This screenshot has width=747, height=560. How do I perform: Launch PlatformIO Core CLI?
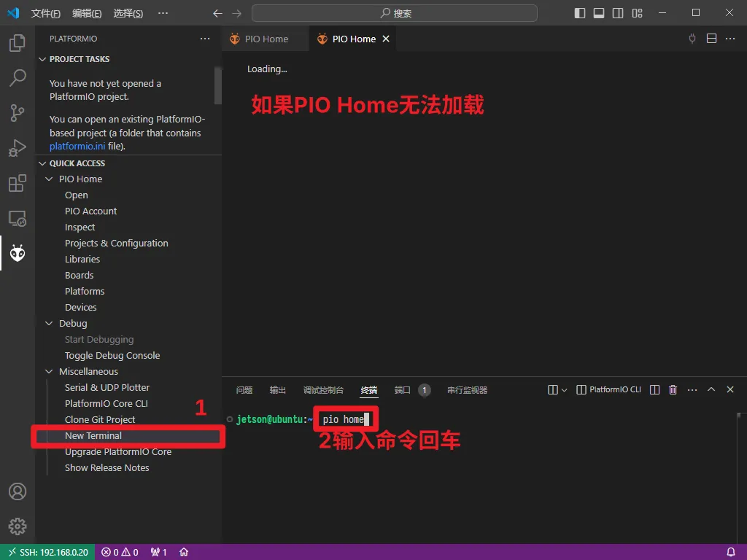pyautogui.click(x=107, y=403)
